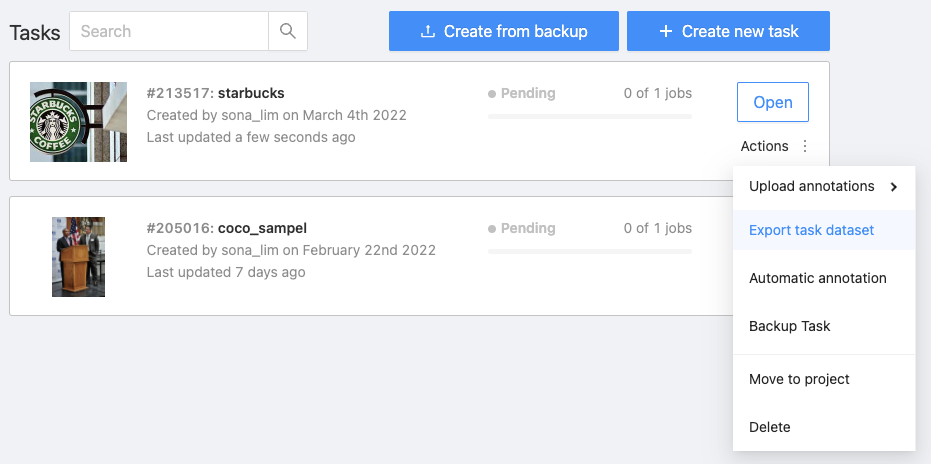Click Pending status of coco_sampel task
The height and width of the screenshot is (464, 931).
[x=522, y=228]
